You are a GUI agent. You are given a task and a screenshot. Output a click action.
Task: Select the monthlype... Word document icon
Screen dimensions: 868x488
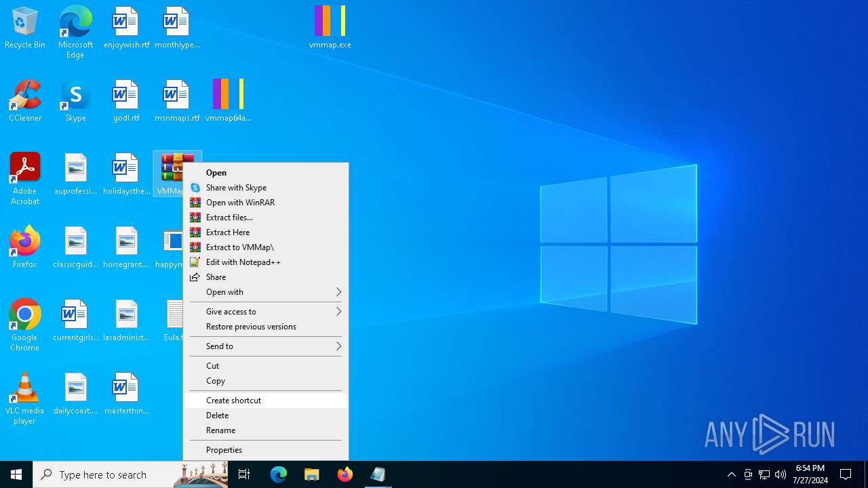click(176, 27)
